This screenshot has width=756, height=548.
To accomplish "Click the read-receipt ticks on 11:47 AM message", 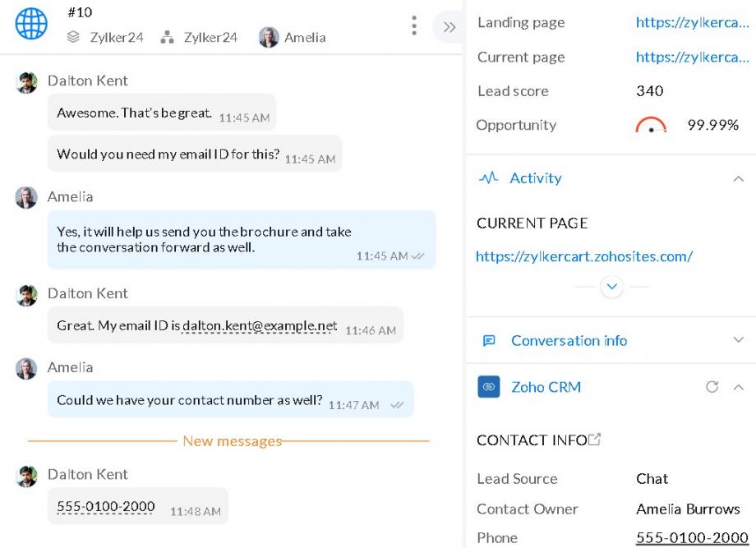I will pyautogui.click(x=397, y=405).
